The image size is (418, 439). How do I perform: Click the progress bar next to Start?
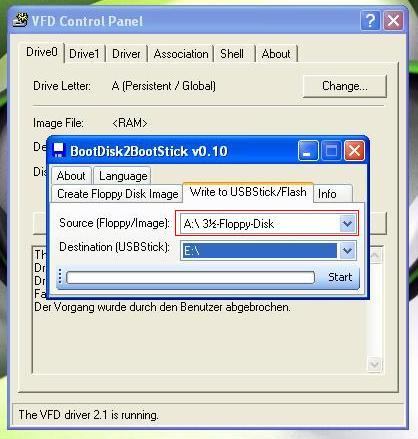click(x=190, y=277)
